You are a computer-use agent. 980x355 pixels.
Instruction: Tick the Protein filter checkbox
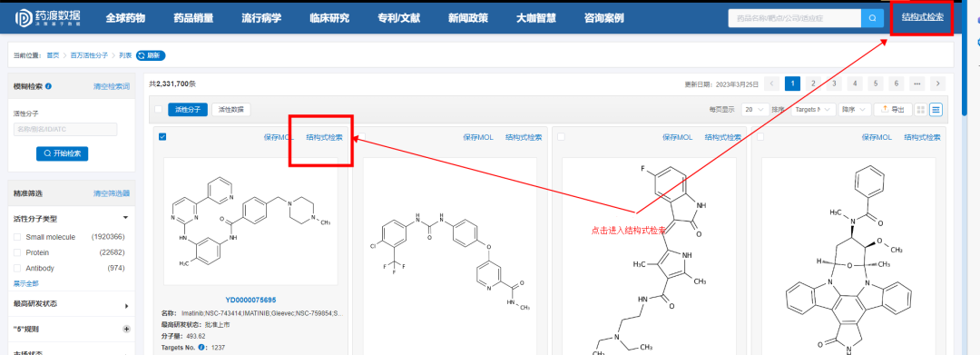pyautogui.click(x=17, y=252)
